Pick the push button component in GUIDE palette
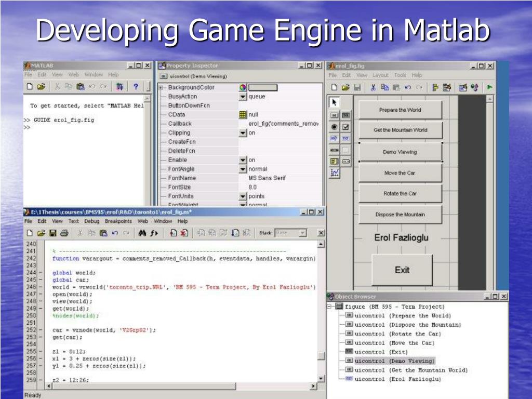This screenshot has width=532, height=399. pyautogui.click(x=334, y=115)
